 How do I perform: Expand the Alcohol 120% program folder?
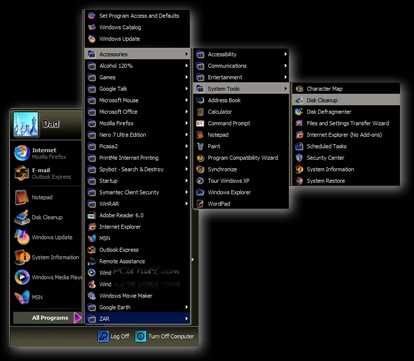click(138, 66)
